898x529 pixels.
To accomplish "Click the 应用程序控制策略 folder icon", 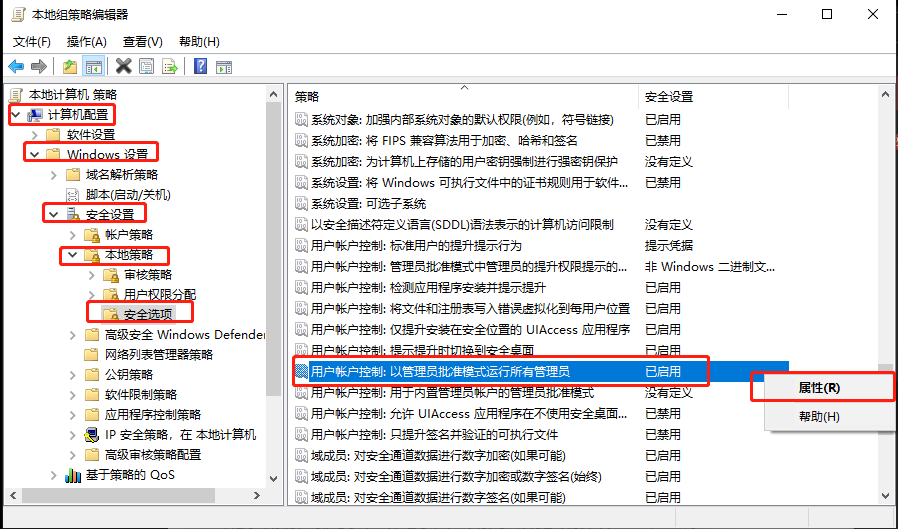I will 92,414.
